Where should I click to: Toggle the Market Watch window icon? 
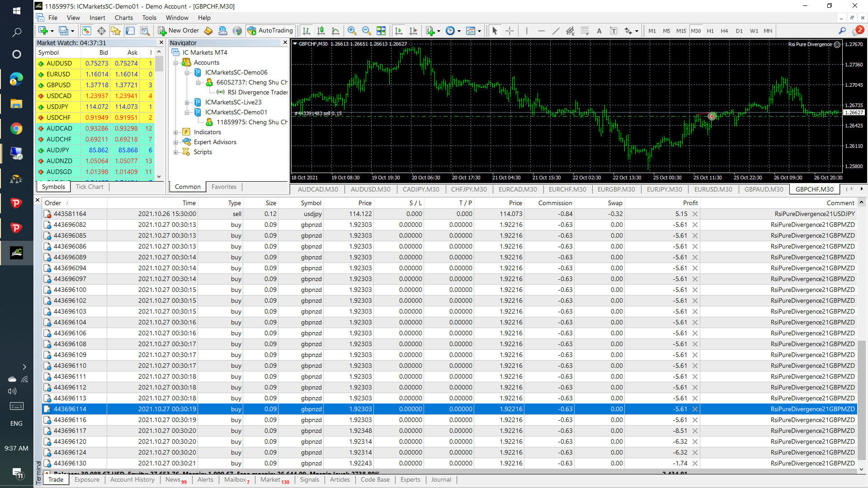click(x=86, y=31)
